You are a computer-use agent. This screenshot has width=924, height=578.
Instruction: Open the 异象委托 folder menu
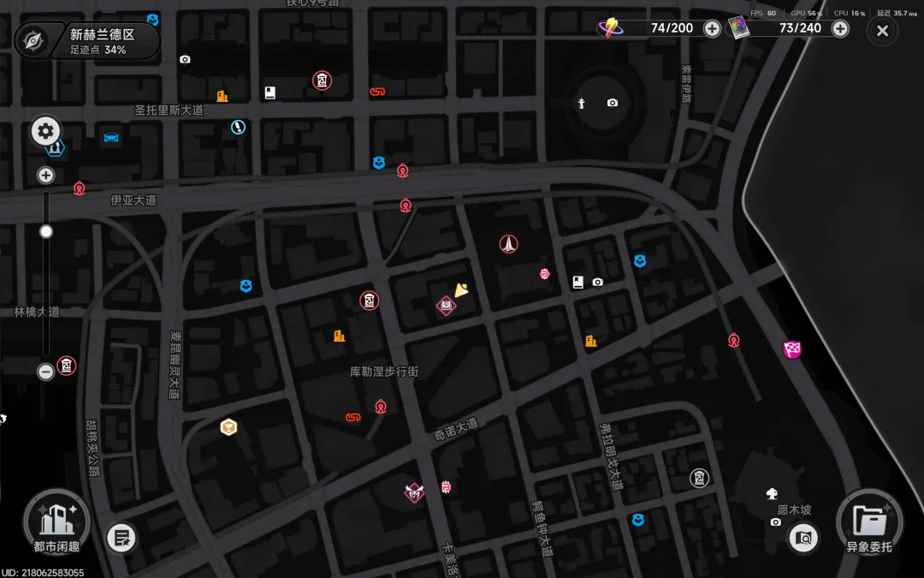tap(869, 522)
